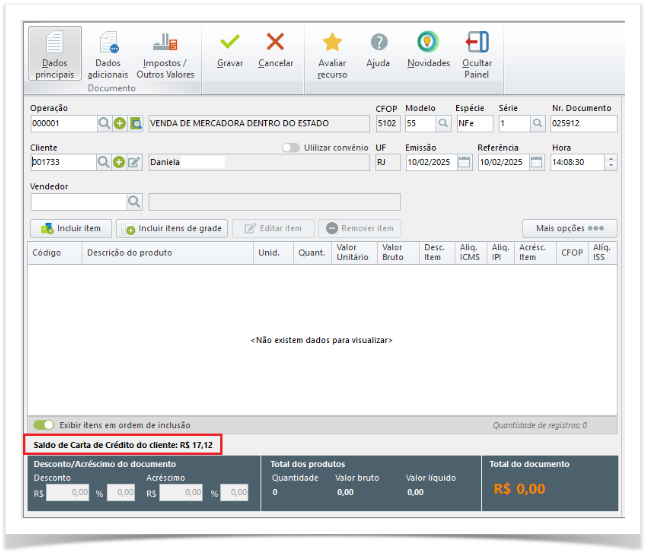The image size is (649, 553).
Task: Open Avaliar recurso star icon
Action: click(x=332, y=42)
